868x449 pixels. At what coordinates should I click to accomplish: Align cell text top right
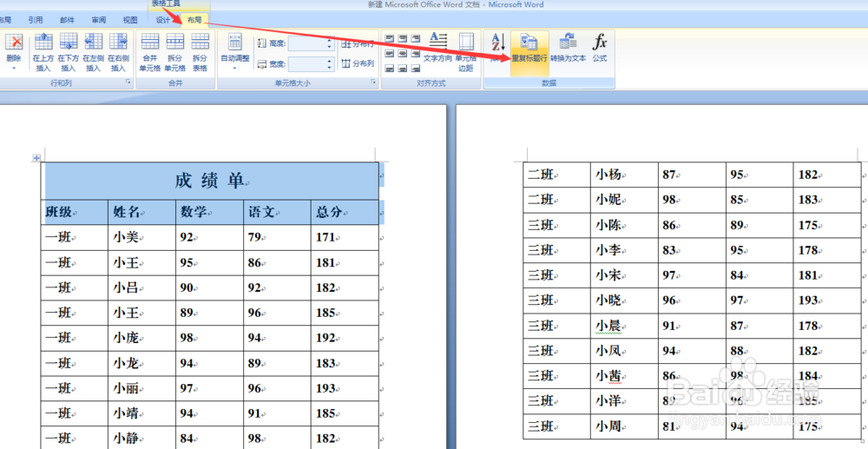[415, 38]
